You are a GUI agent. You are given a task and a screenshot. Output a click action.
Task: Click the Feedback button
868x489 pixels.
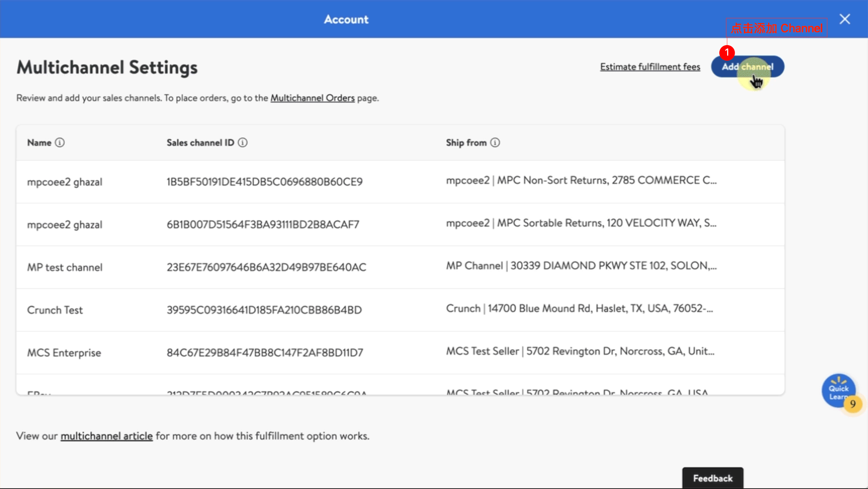[x=713, y=478]
